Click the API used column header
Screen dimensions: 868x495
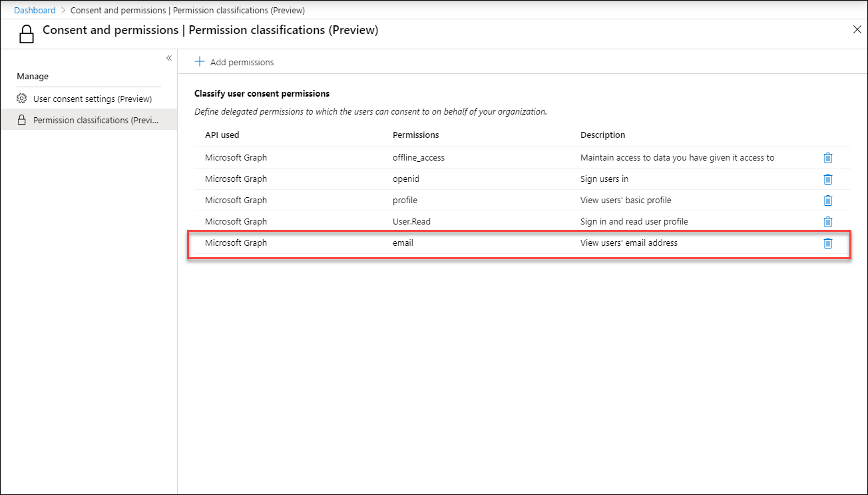coord(222,135)
